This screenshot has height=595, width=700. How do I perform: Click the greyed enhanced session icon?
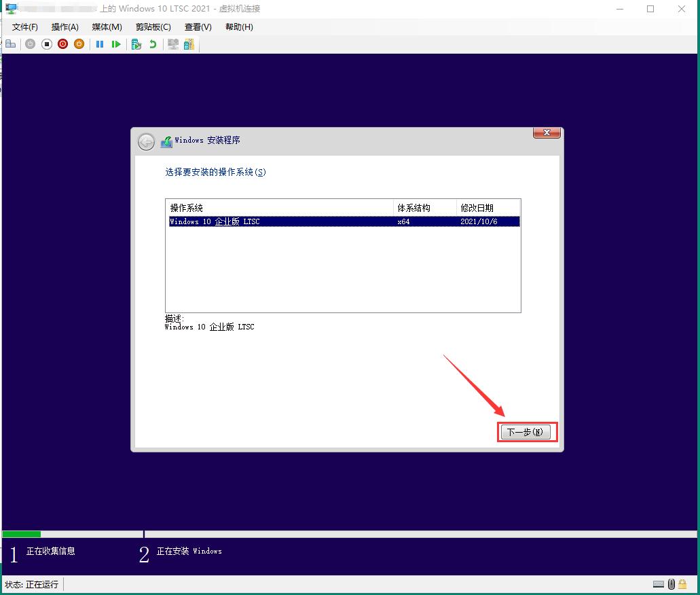click(172, 43)
